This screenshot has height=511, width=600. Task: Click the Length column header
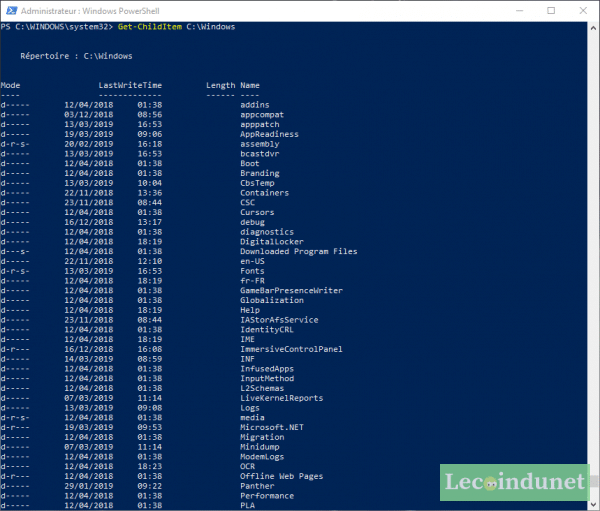pos(221,85)
